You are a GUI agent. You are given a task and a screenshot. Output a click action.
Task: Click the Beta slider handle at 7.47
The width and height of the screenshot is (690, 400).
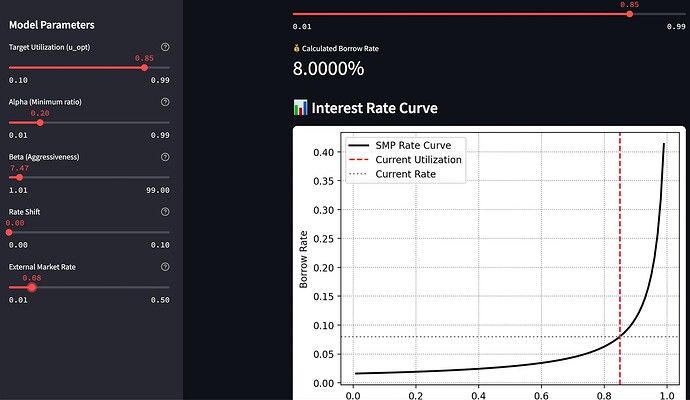tap(19, 177)
